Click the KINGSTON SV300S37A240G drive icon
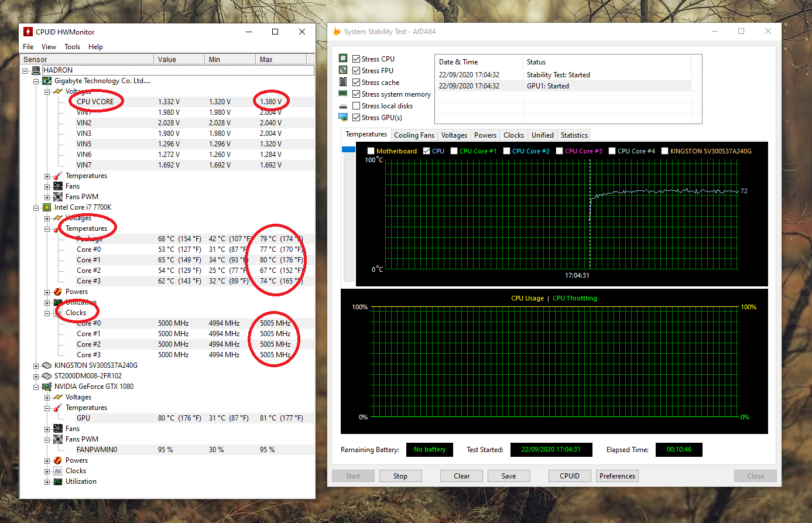 [47, 365]
